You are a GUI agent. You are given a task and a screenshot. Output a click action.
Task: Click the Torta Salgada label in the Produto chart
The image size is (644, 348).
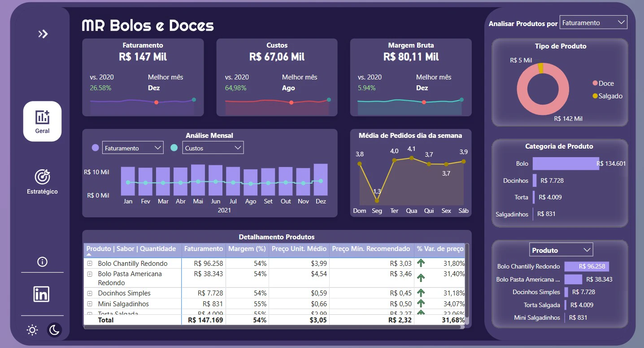tap(542, 305)
